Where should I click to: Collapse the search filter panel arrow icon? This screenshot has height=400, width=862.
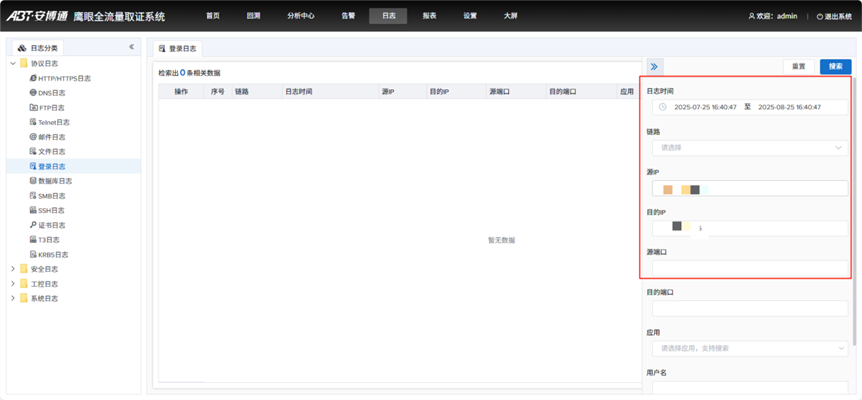click(655, 67)
